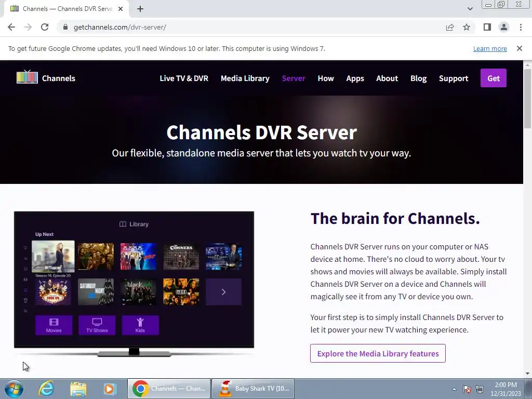Click the share page icon
Image resolution: width=532 pixels, height=399 pixels.
click(x=450, y=27)
